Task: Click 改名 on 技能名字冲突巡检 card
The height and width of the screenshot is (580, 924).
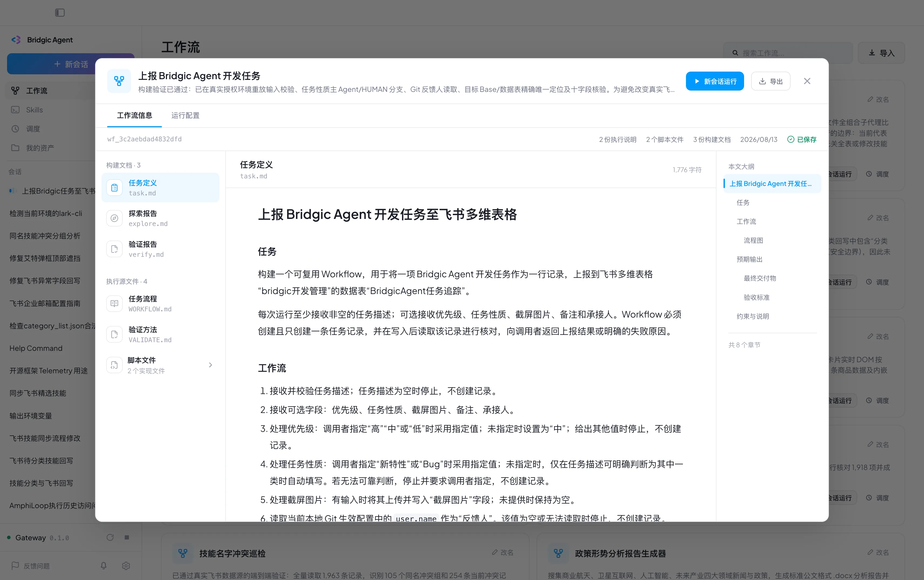Action: (503, 552)
